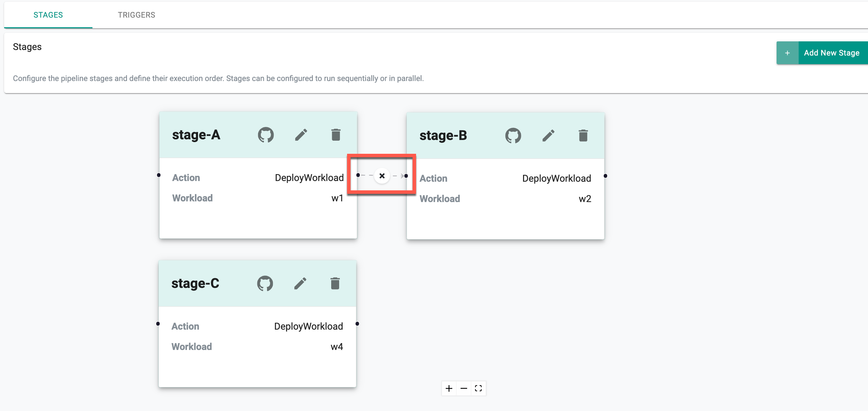Edit stage-C with the pencil icon
This screenshot has width=868, height=411.
[300, 283]
